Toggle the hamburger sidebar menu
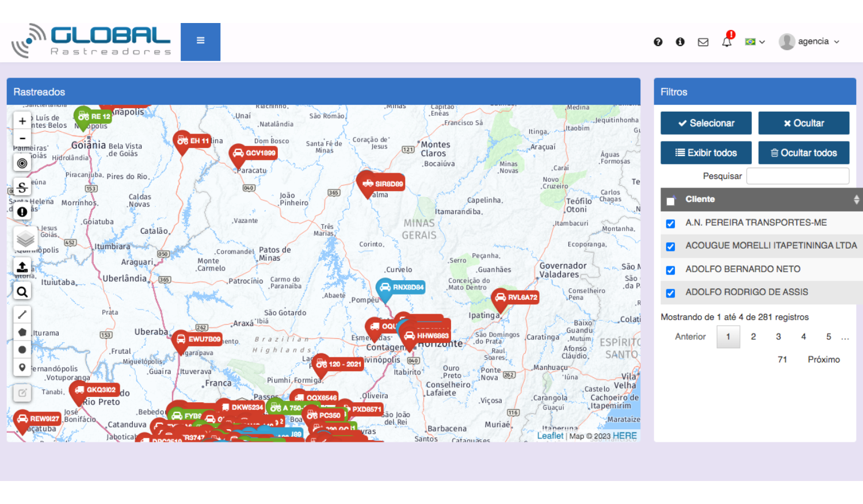This screenshot has width=863, height=504. click(200, 42)
